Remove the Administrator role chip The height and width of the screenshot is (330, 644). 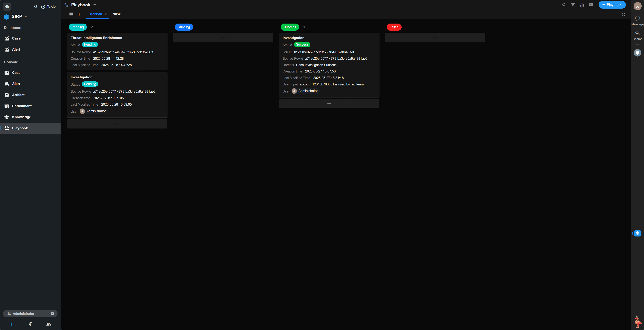click(x=52, y=314)
